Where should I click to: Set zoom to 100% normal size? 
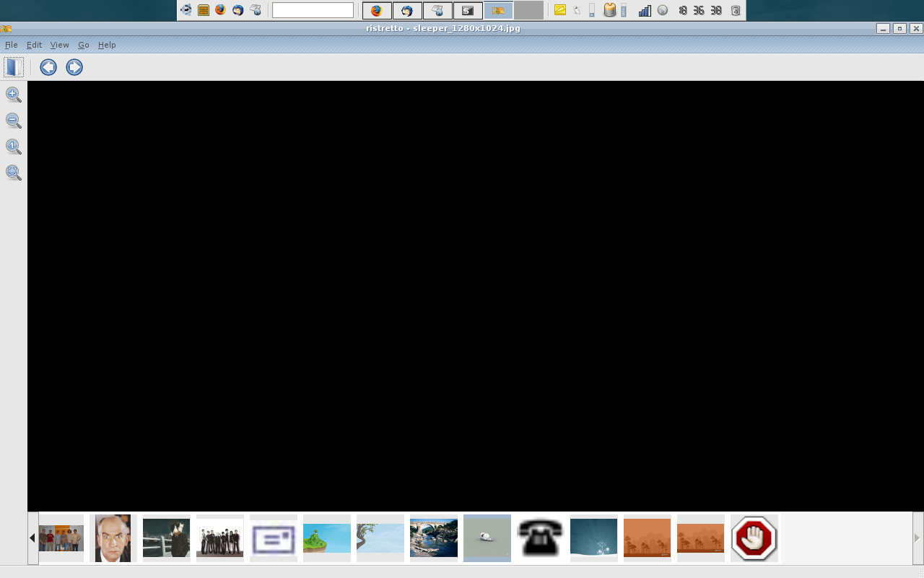13,147
